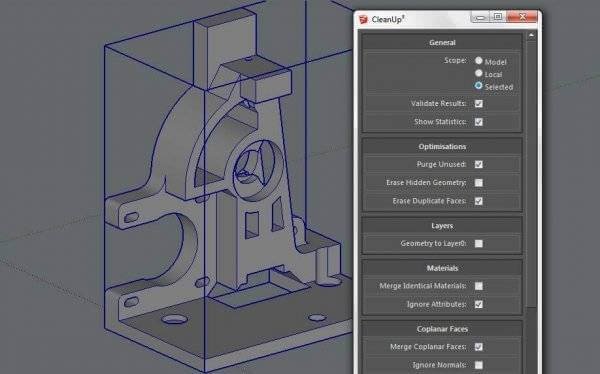
Task: Toggle the Ignore Attributes checkbox
Action: (x=479, y=305)
